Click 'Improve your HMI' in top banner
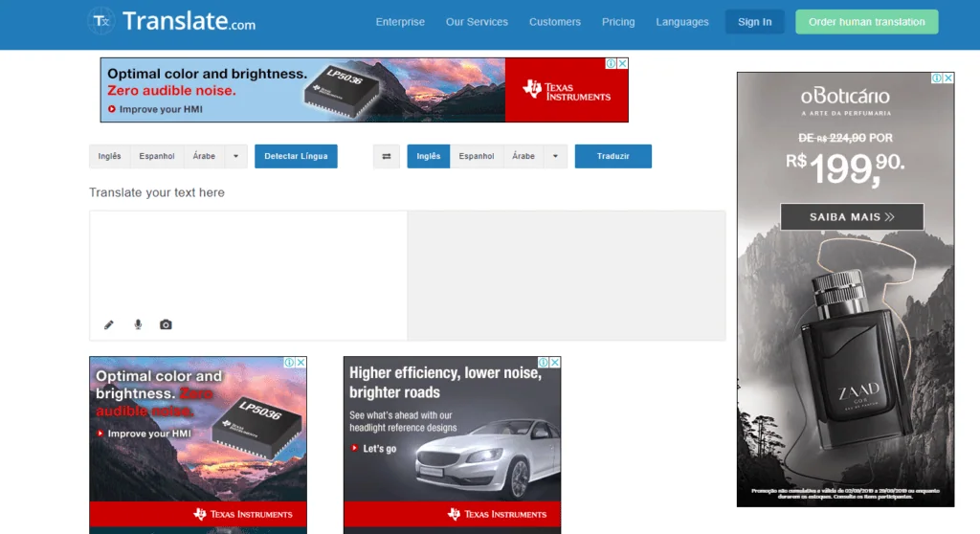The image size is (980, 534). tap(155, 109)
